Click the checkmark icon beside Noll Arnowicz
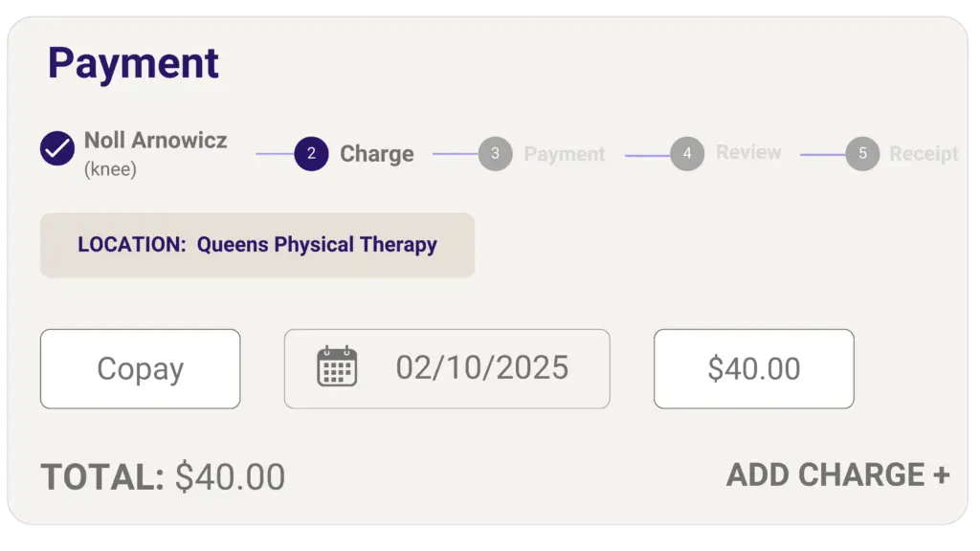 [57, 148]
